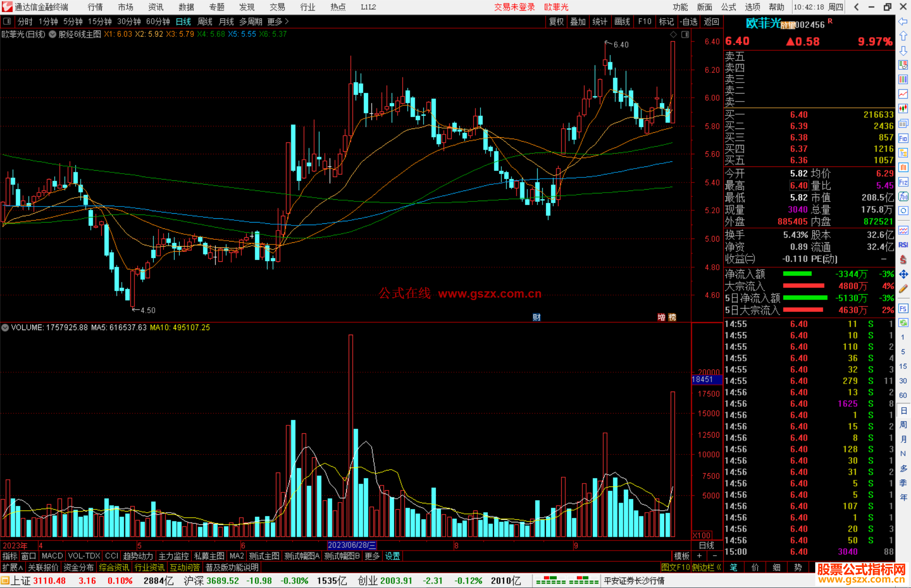Click the pencil drawing tool icon

[x=903, y=289]
